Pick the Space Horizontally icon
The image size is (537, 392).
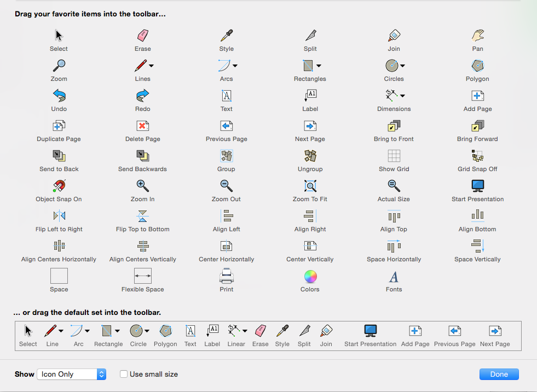click(394, 246)
